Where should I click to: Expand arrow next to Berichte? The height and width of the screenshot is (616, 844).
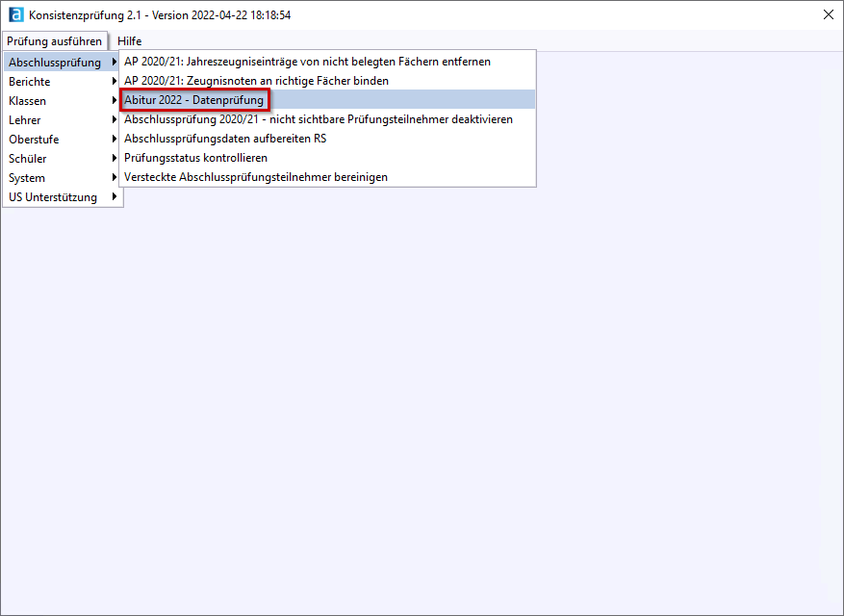[115, 81]
